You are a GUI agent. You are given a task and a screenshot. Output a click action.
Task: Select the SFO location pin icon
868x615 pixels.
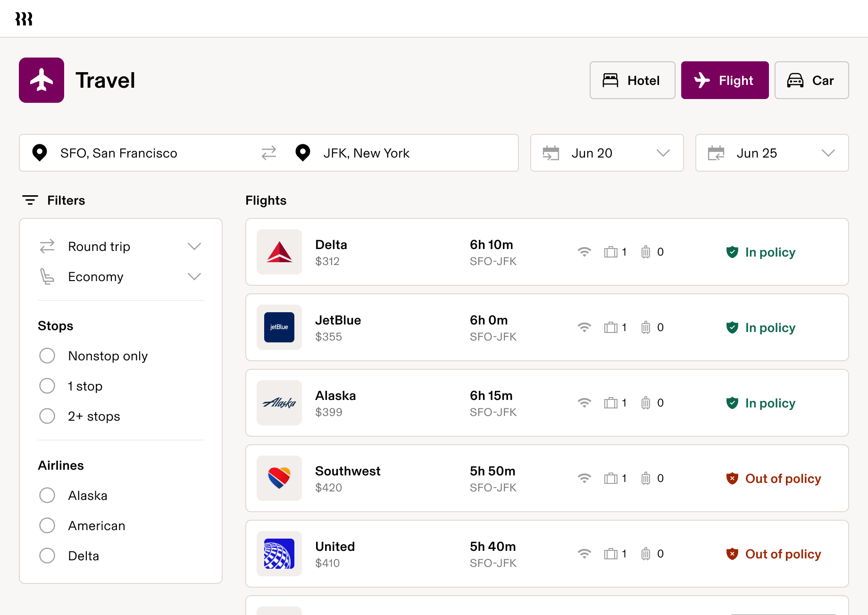40,153
